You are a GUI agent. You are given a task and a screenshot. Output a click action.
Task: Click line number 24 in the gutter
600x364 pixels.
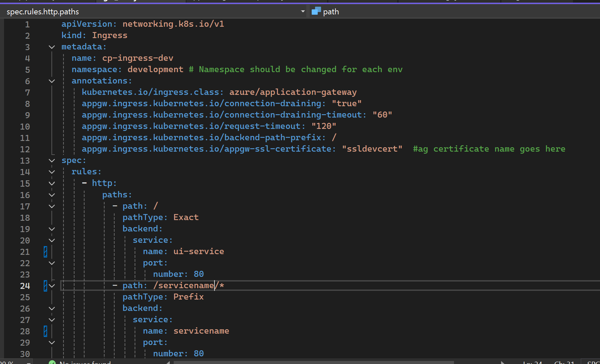tap(25, 286)
